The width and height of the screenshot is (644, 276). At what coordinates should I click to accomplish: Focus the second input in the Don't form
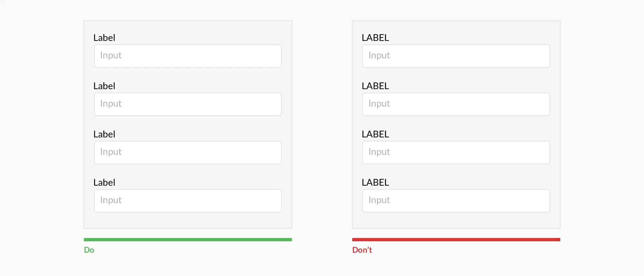(456, 104)
